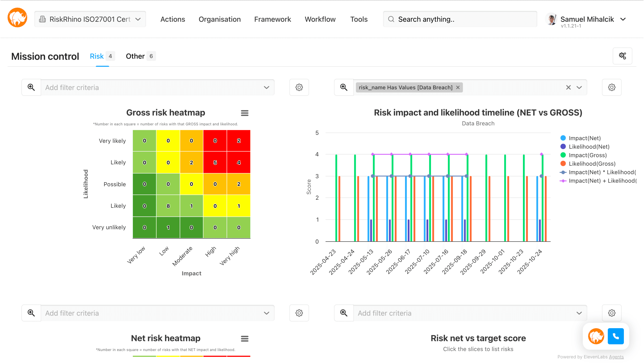The width and height of the screenshot is (644, 364).
Task: Open the Net risk heatmap chart menu
Action: tap(245, 338)
